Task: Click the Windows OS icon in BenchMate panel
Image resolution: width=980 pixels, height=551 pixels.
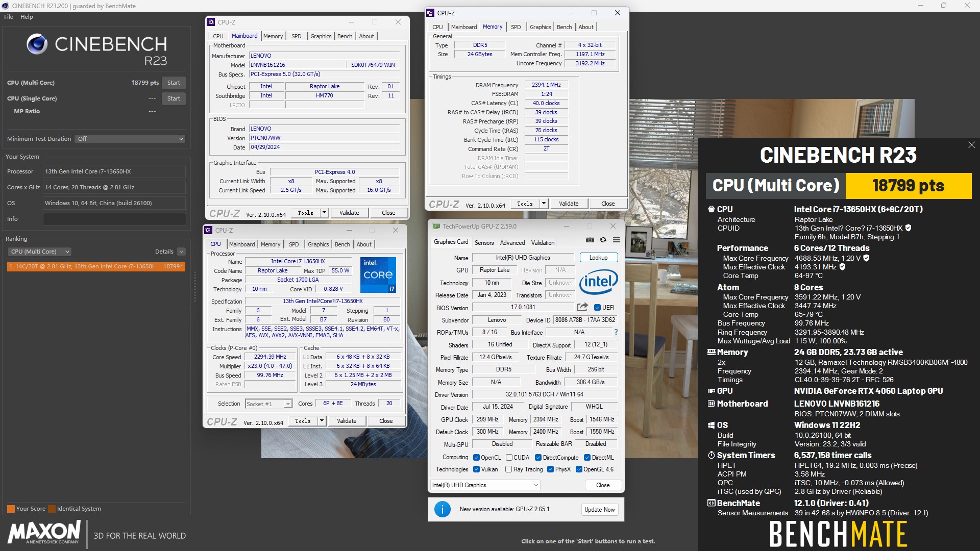Action: 711,425
